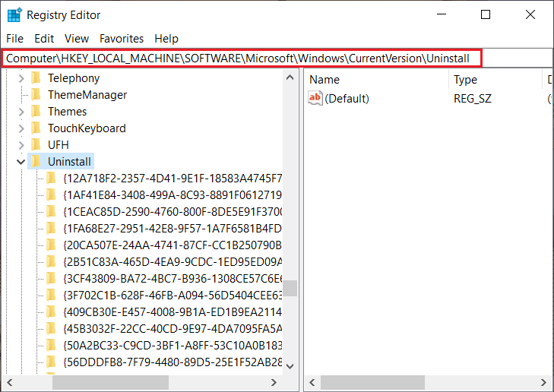Select the ThemeManager tree key
This screenshot has width=554, height=392.
[87, 95]
